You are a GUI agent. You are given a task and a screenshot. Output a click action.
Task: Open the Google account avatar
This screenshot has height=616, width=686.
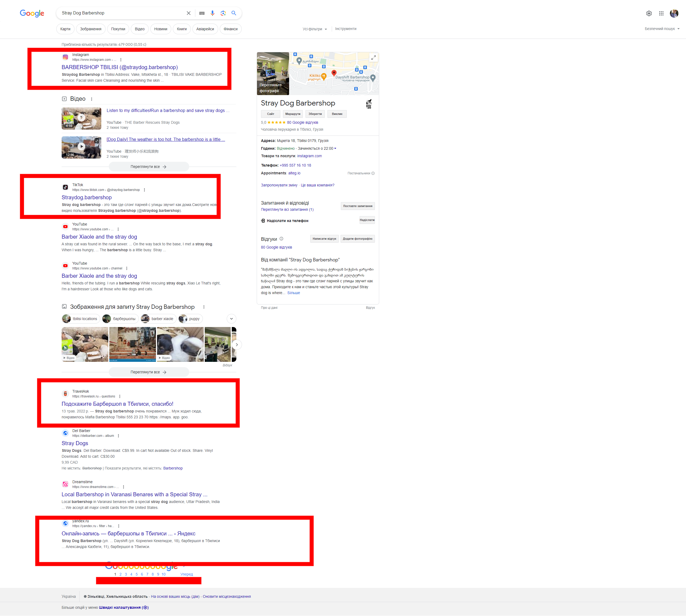coord(674,13)
